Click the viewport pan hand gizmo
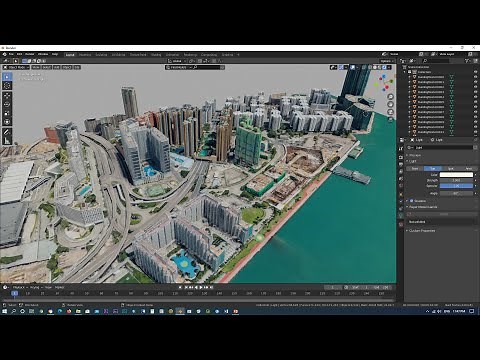This screenshot has width=480, height=360. pos(390,105)
